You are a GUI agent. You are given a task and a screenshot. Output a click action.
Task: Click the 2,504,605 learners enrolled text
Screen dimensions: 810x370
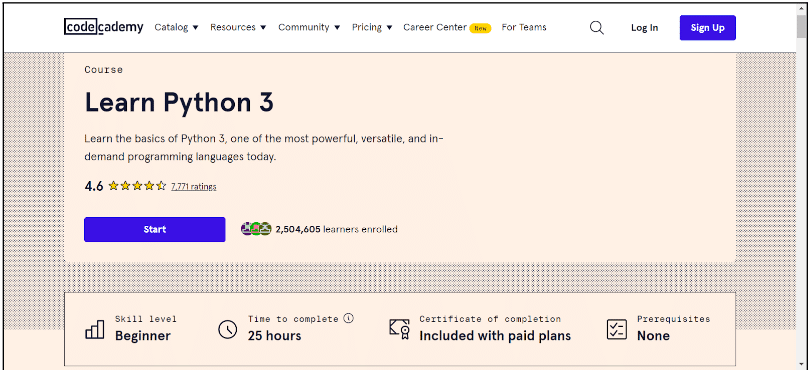point(336,229)
